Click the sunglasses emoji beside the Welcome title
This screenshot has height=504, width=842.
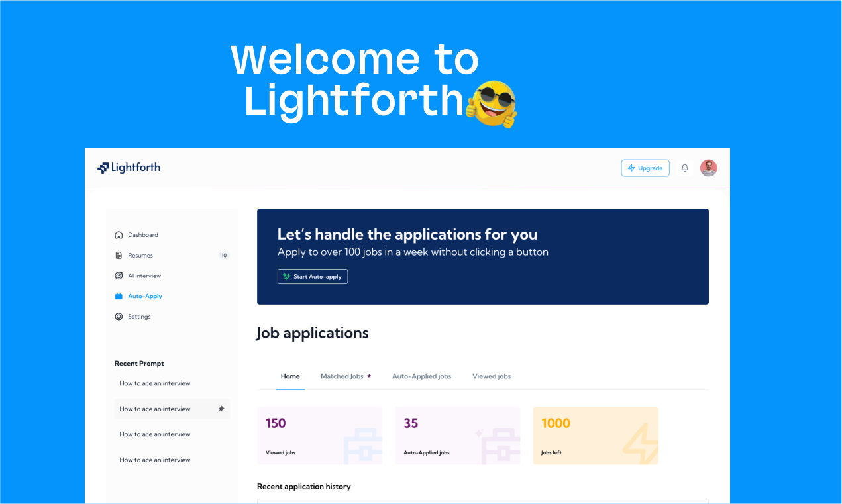tap(492, 104)
